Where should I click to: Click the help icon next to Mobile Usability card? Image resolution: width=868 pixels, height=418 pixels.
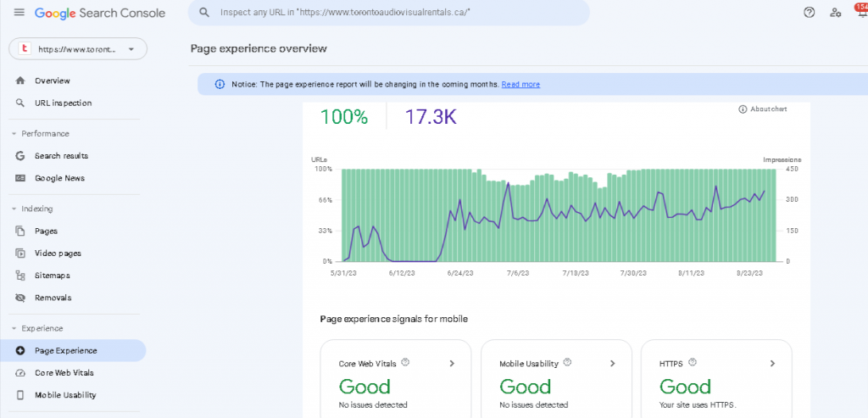pyautogui.click(x=567, y=363)
